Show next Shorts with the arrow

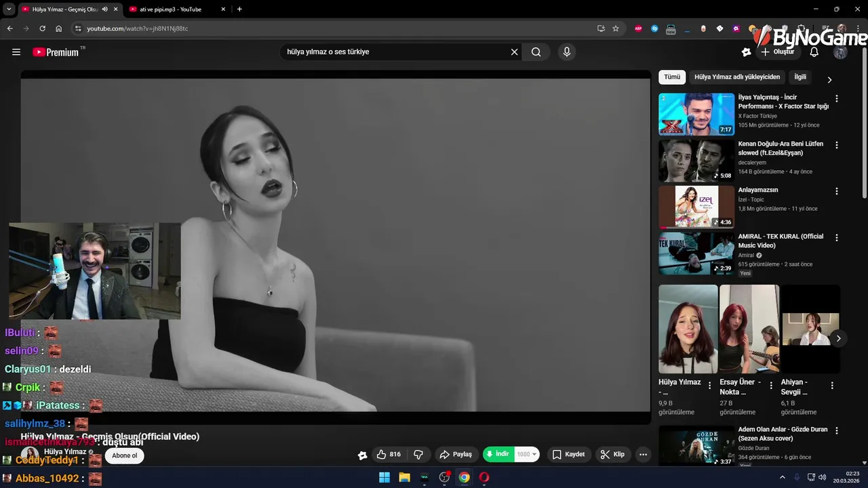click(x=838, y=338)
